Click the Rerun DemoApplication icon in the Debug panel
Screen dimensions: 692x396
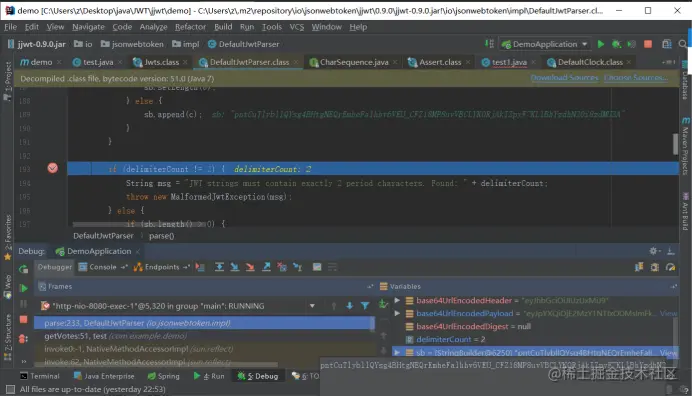(23, 268)
